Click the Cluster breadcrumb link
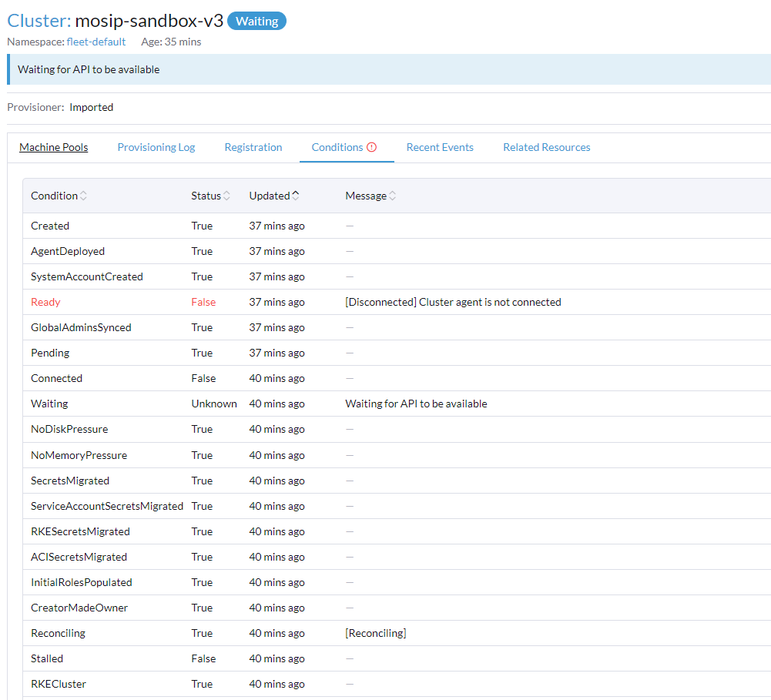 [39, 21]
